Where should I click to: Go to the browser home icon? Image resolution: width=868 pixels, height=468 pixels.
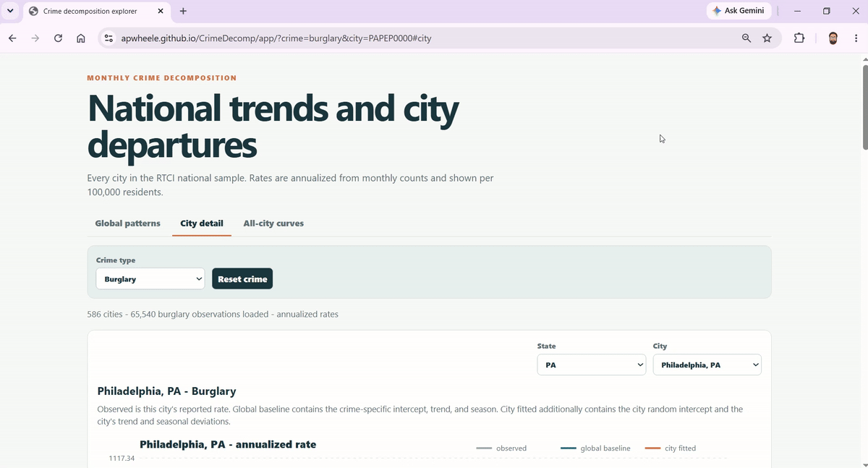[81, 38]
